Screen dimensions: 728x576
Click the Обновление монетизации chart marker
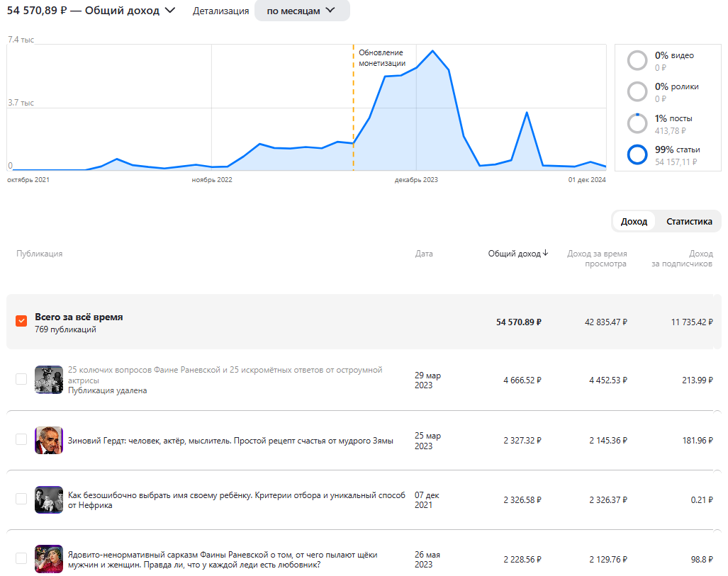coord(381,57)
